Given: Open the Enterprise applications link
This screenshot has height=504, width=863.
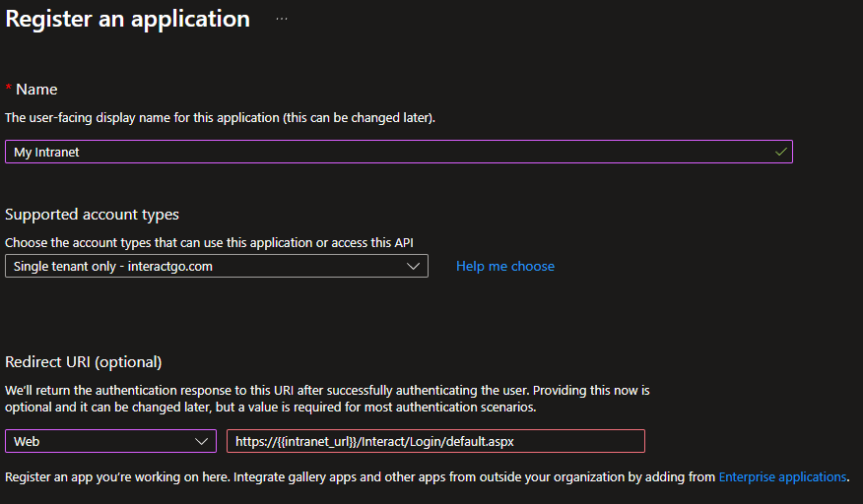Looking at the screenshot, I should click(x=782, y=477).
